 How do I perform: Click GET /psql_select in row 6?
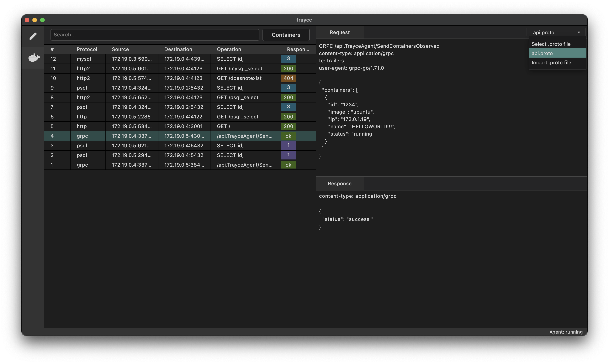pyautogui.click(x=245, y=117)
